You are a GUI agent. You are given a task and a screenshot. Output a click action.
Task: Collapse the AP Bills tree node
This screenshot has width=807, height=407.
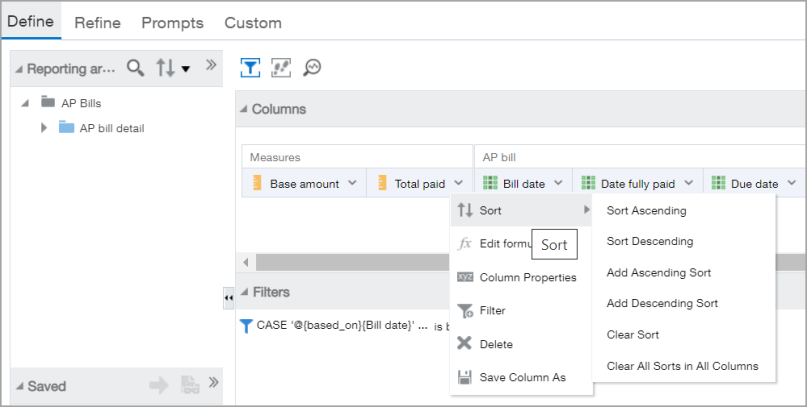pos(24,102)
